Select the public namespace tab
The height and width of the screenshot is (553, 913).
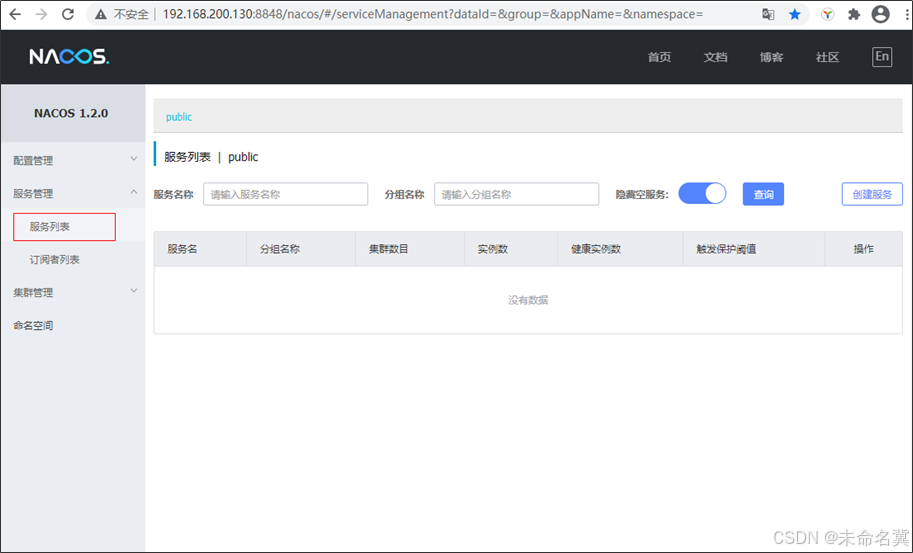[x=179, y=117]
